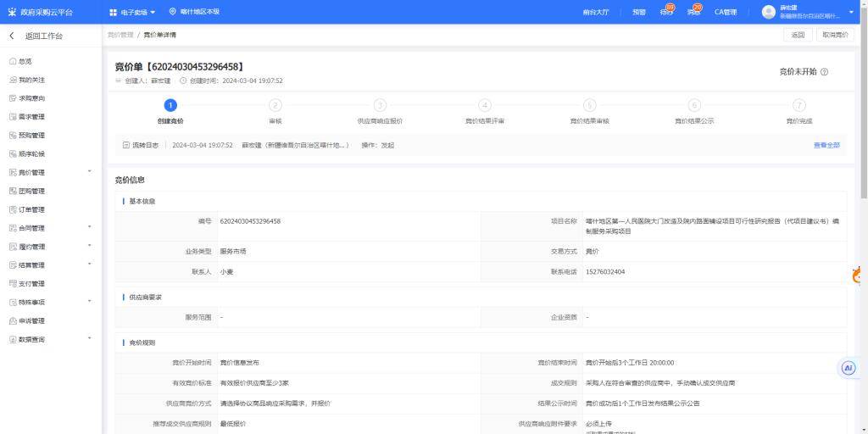Click the 我的关注 sidebar icon
The width and height of the screenshot is (868, 434).
click(13, 80)
